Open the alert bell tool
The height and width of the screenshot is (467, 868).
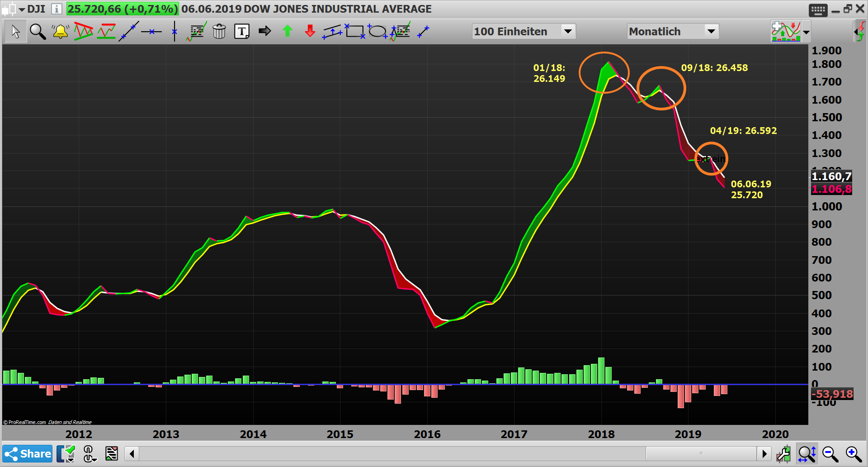(x=60, y=32)
